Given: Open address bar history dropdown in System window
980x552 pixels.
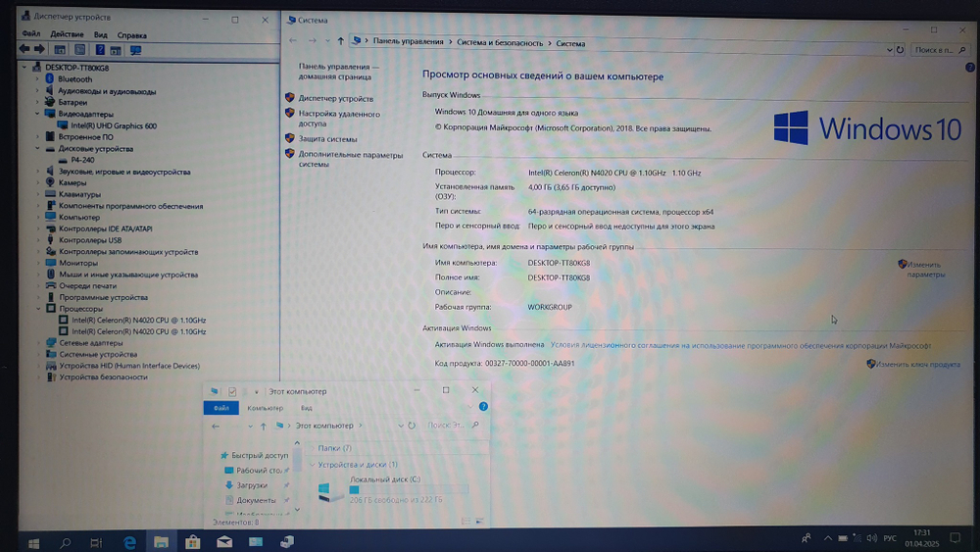Looking at the screenshot, I should tap(889, 49).
